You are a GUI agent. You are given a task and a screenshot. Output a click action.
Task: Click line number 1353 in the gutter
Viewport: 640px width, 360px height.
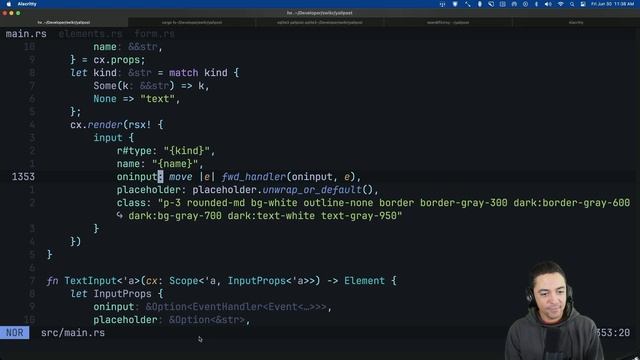pyautogui.click(x=23, y=177)
